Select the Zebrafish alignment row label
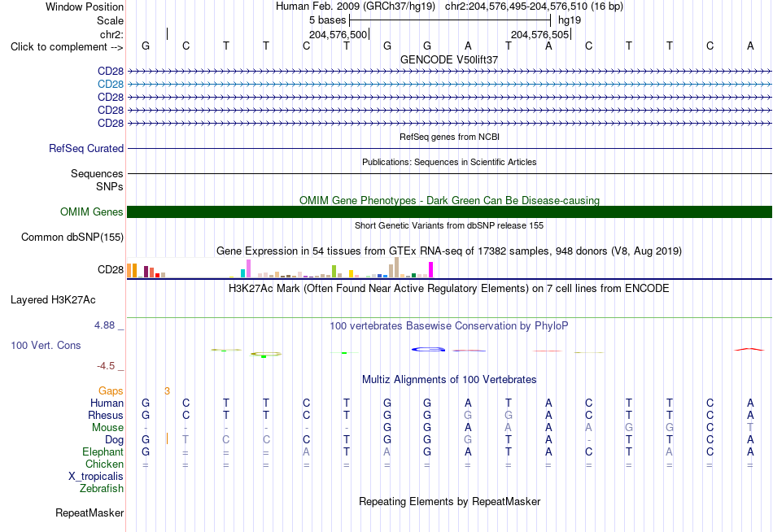This screenshot has height=532, width=773. [102, 489]
